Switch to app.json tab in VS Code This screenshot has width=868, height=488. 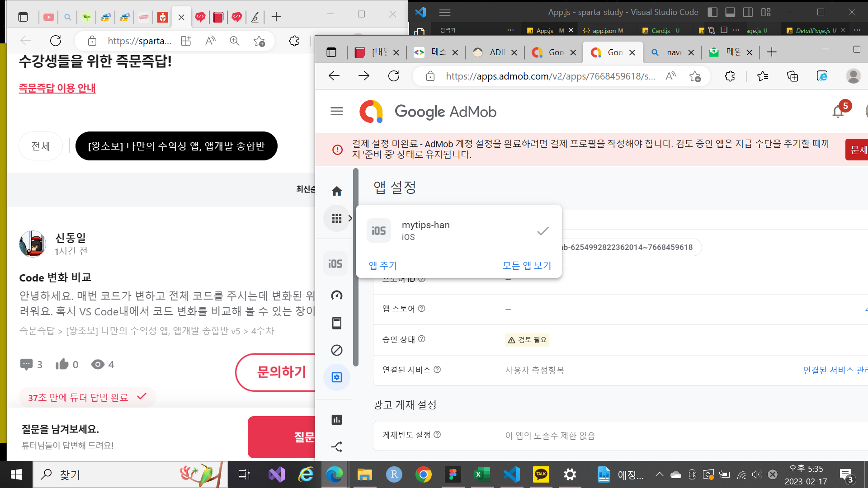[604, 31]
